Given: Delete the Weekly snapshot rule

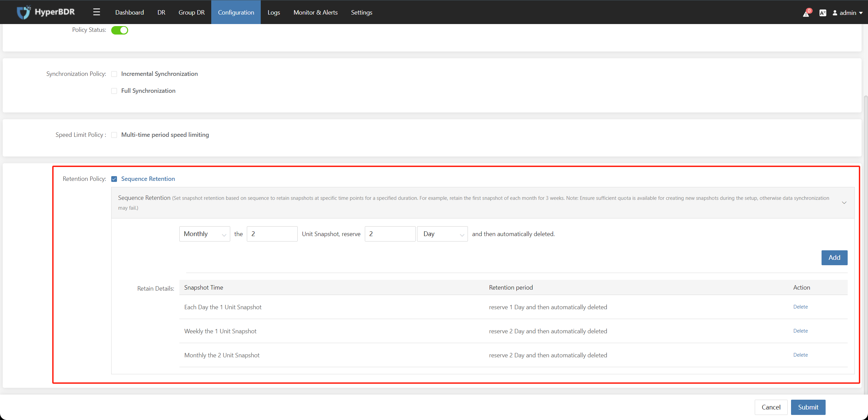Looking at the screenshot, I should 801,331.
